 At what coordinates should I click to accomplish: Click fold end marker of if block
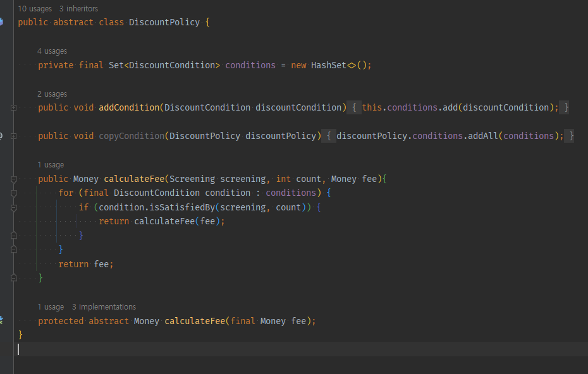(x=13, y=236)
